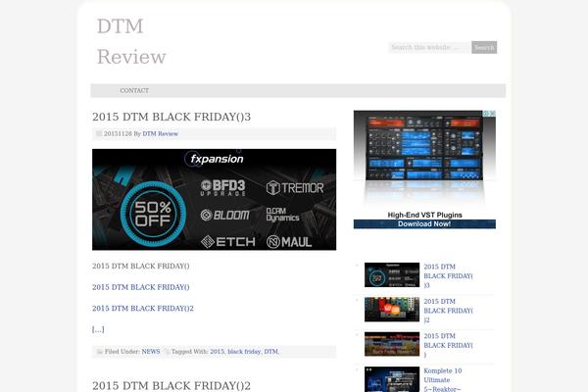Open the DTM Review author link

160,134
